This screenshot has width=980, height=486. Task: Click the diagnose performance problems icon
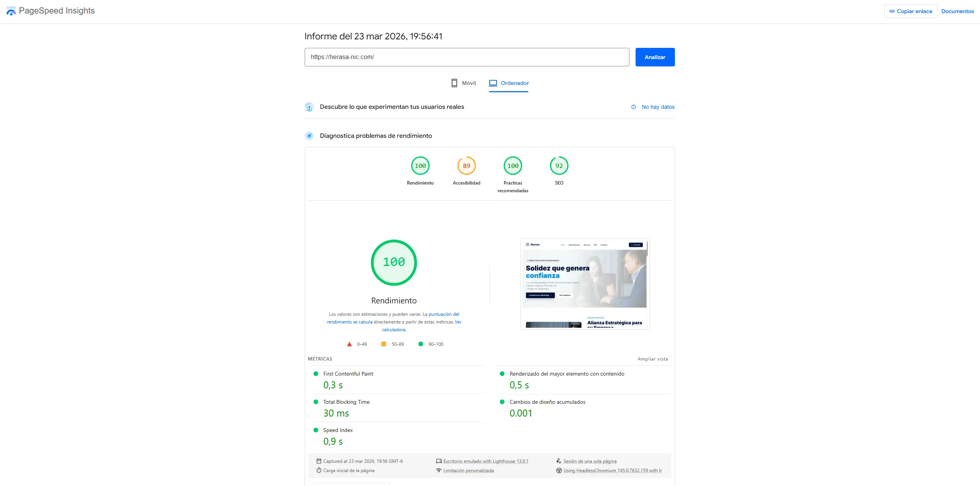point(309,136)
